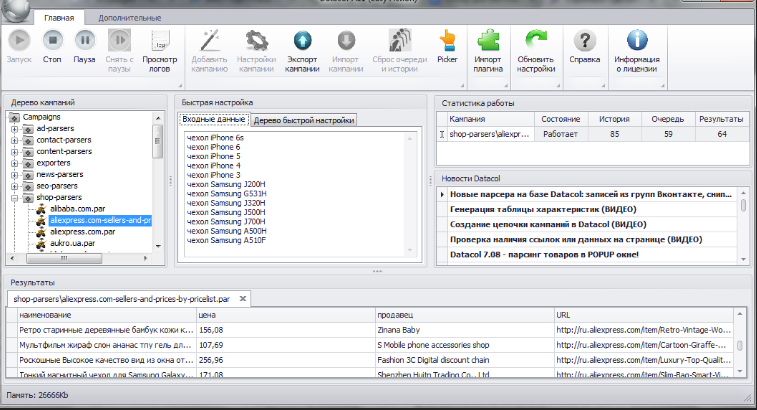Screen dimensions: 757x410
Task: Click Импорт плагина puzzle icon
Action: click(488, 41)
